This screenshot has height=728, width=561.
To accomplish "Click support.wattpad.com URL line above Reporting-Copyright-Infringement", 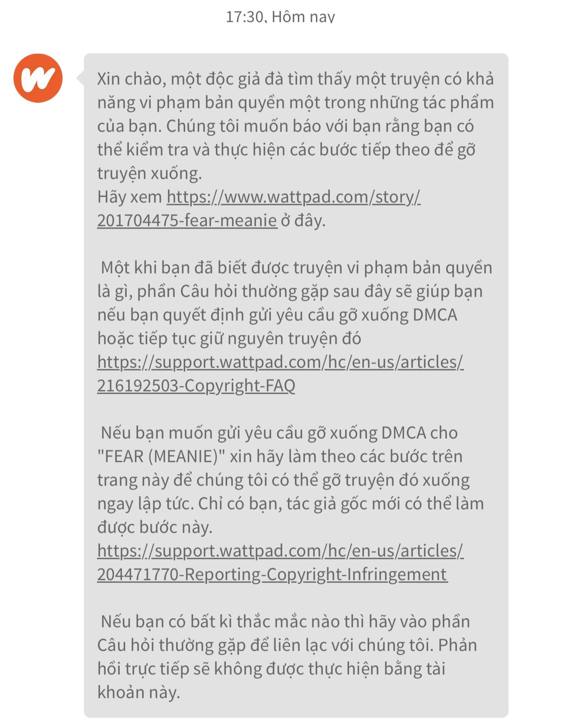I will tap(280, 551).
